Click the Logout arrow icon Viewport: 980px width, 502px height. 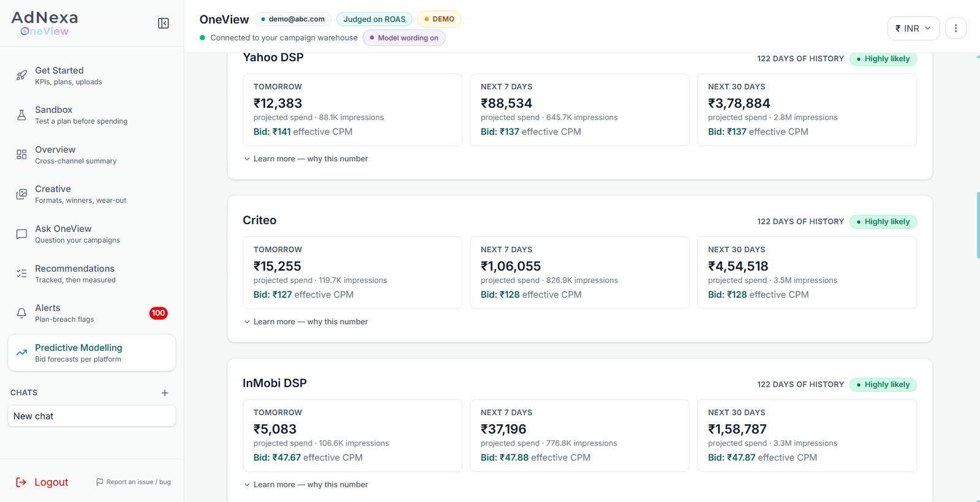point(21,482)
